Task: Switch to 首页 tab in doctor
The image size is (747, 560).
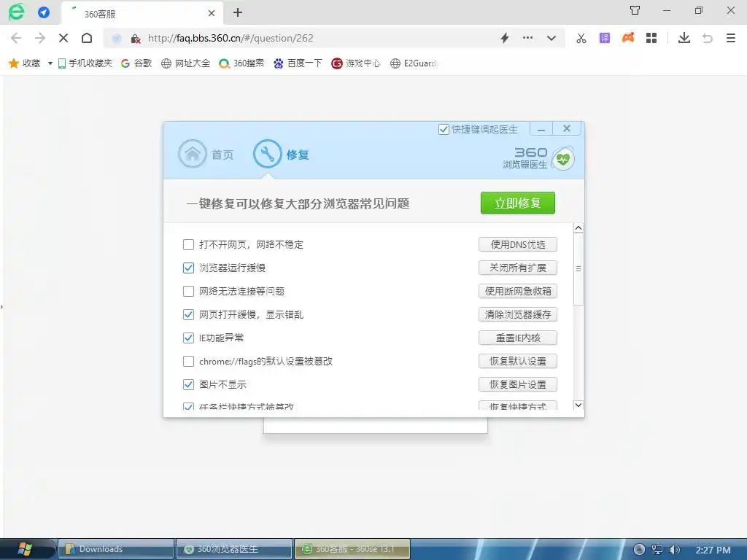Action: 206,155
